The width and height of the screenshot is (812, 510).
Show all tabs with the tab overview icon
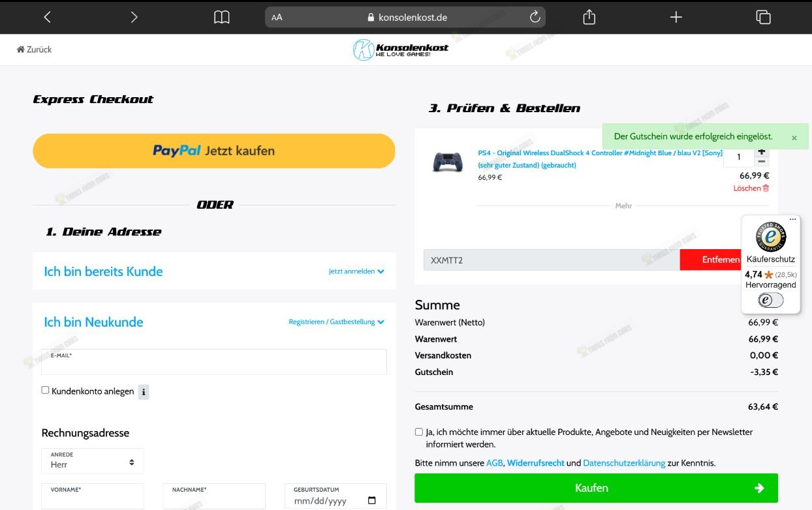(763, 18)
